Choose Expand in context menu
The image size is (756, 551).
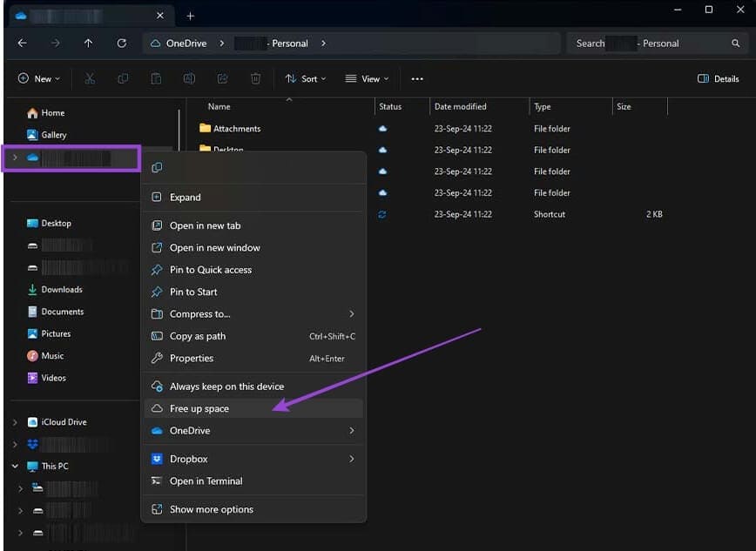(x=253, y=198)
